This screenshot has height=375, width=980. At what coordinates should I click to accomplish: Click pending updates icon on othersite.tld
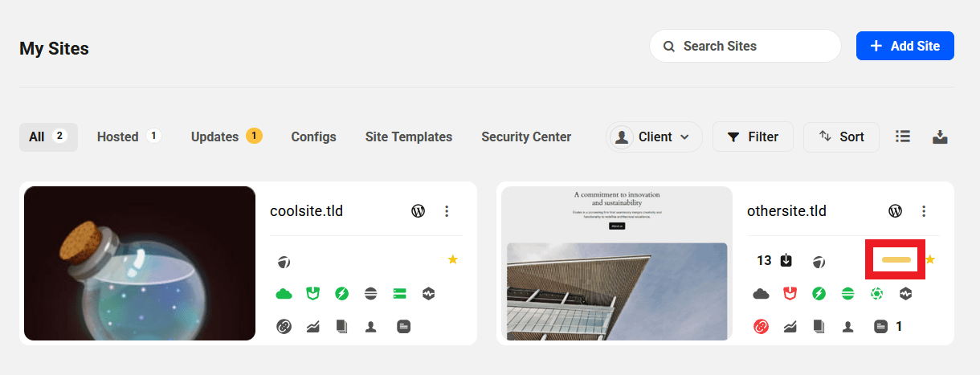click(x=786, y=260)
